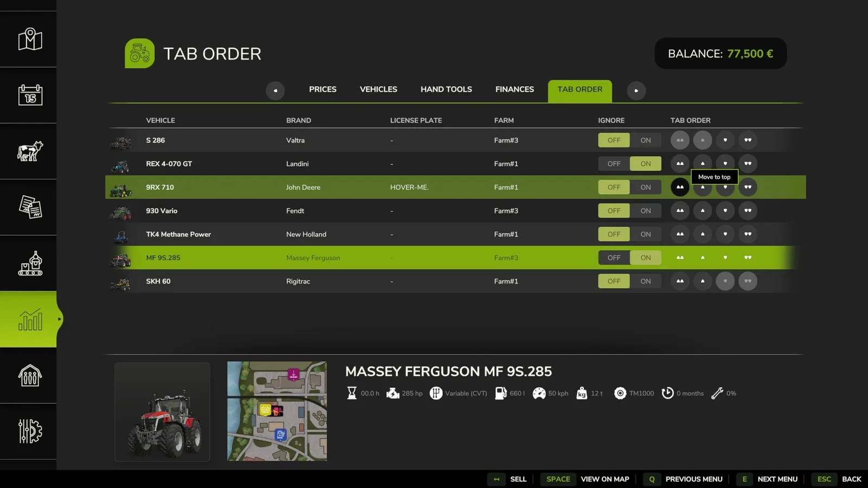Viewport: 868px width, 488px height.
Task: Click the Sell button
Action: tap(508, 479)
